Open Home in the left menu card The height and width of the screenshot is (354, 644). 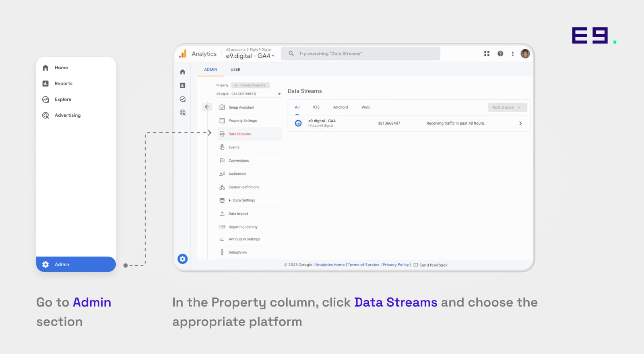76,68
